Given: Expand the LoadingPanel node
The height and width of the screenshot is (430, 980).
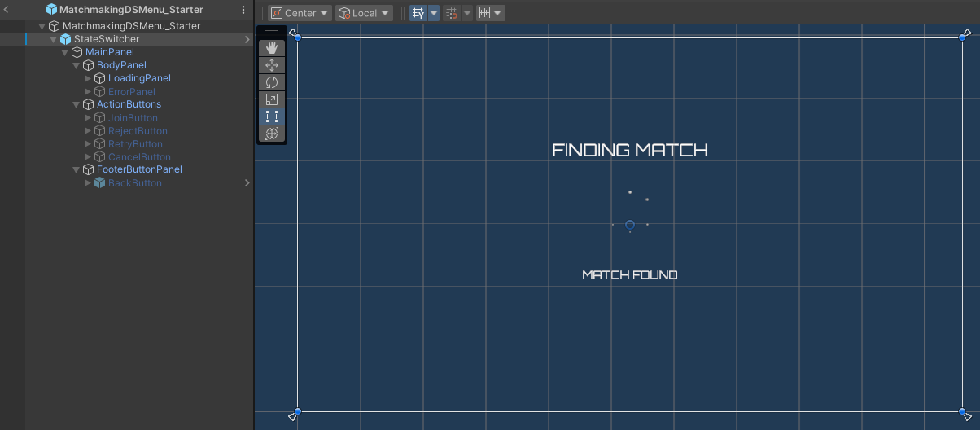Looking at the screenshot, I should coord(88,78).
